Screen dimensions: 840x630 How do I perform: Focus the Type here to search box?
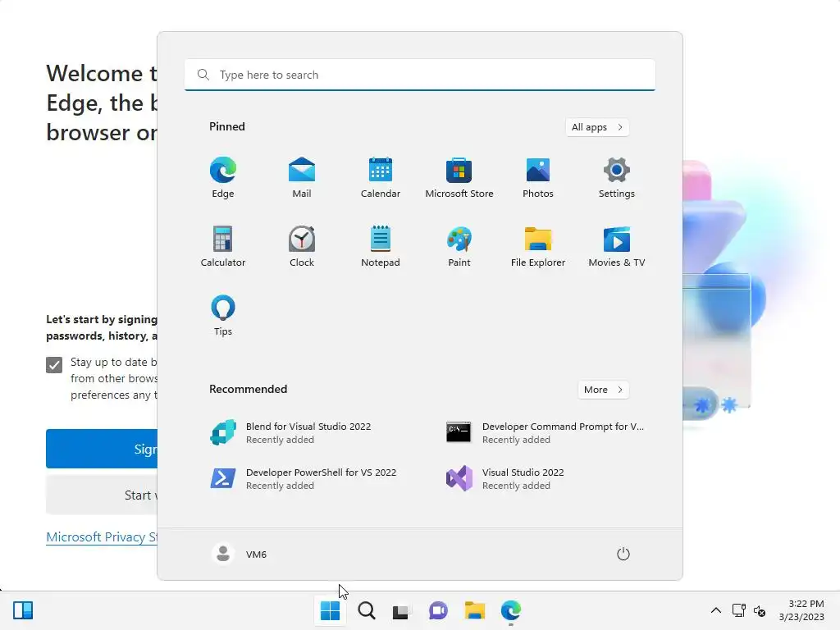pyautogui.click(x=419, y=75)
